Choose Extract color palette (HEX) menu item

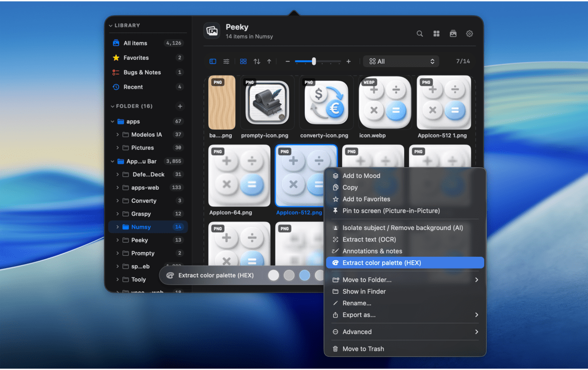pyautogui.click(x=405, y=263)
